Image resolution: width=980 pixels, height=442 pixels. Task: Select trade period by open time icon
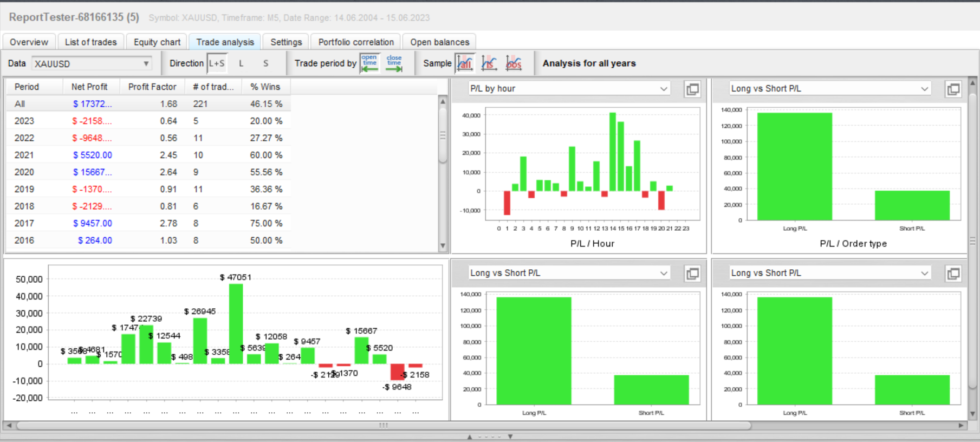[370, 63]
